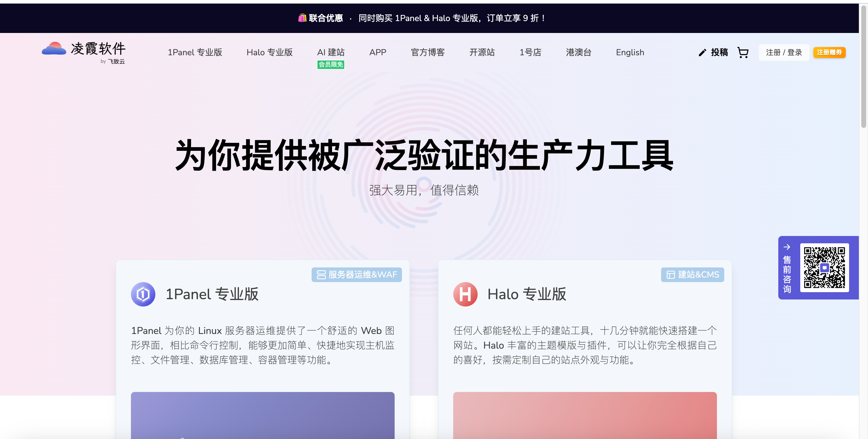
Task: Click the shopping bag emoji in the banner
Action: 302,18
